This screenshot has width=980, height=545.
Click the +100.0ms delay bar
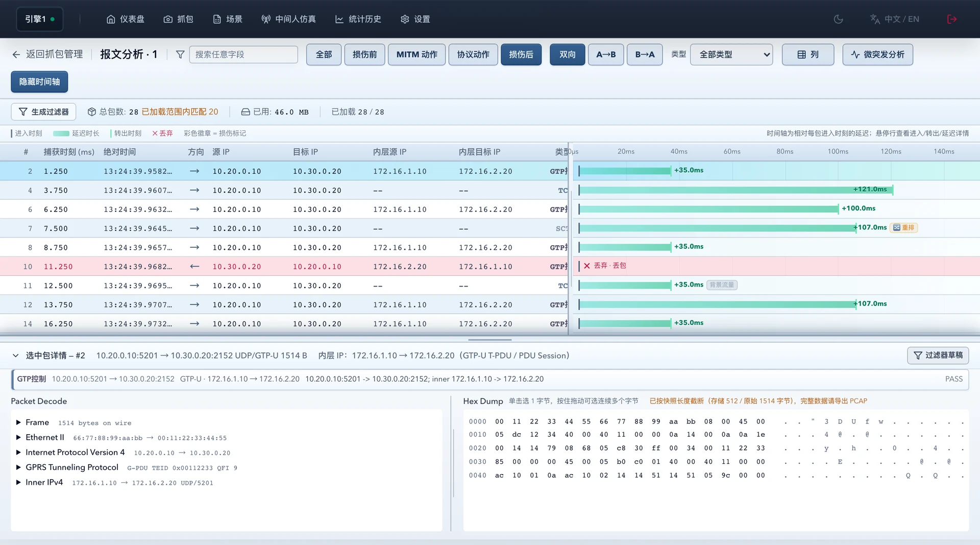click(708, 208)
